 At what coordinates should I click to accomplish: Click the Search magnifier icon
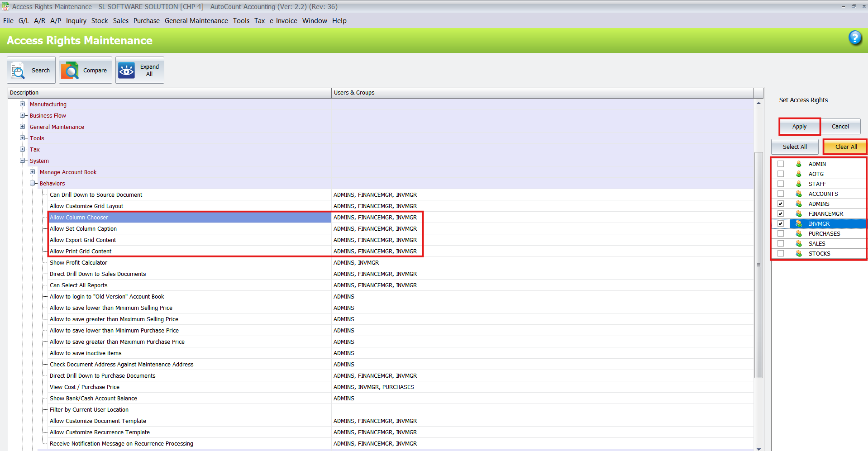click(x=18, y=71)
